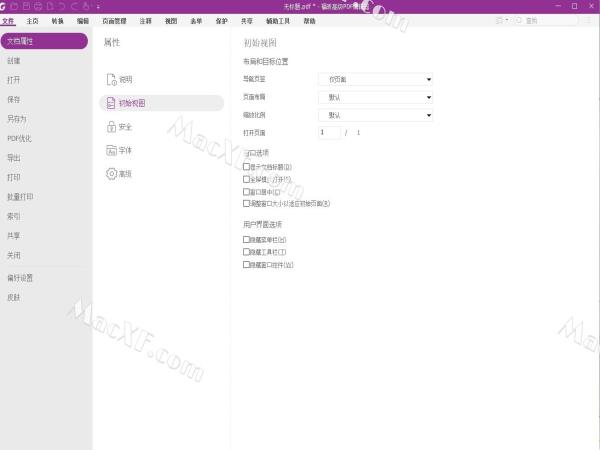Enable 隐藏工具栏 checkbox
Viewport: 600px width, 450px height.
pyautogui.click(x=247, y=253)
